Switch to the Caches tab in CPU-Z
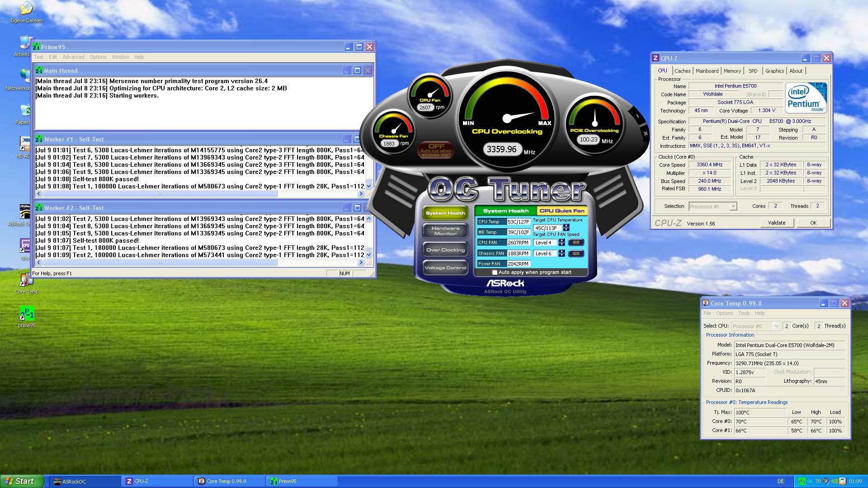Viewport: 868px width, 488px height. point(682,71)
